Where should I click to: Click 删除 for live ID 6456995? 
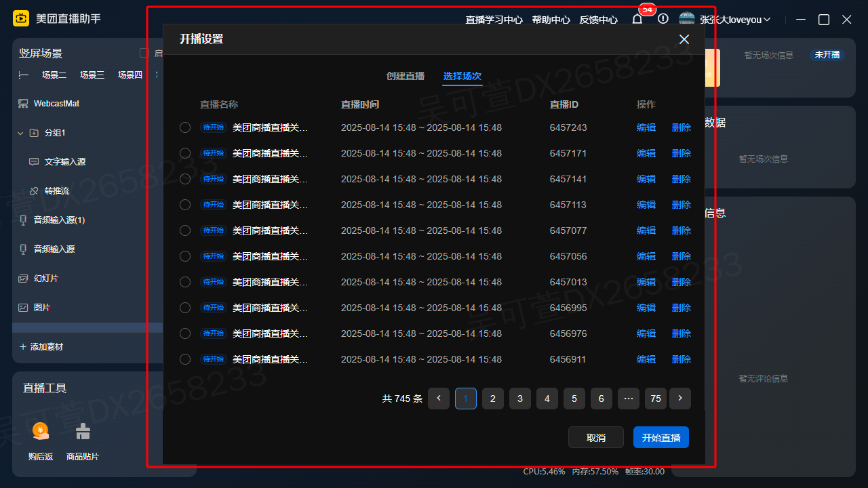click(x=682, y=308)
